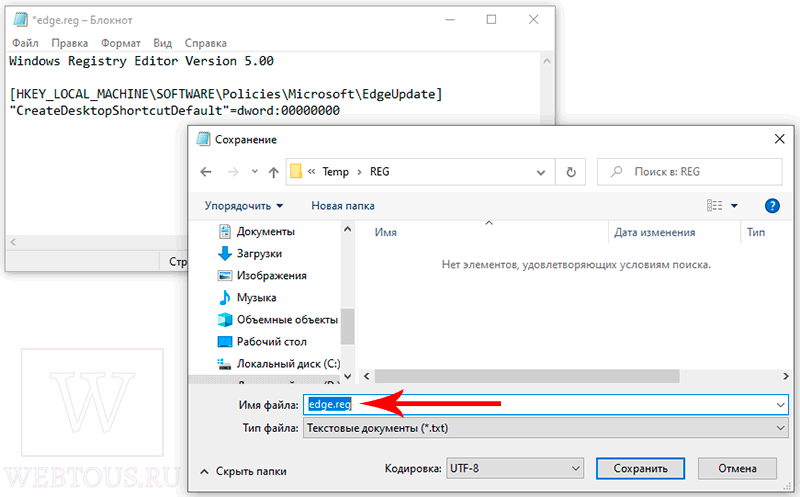Click the folder icon in the address bar
This screenshot has height=497, width=800.
pyautogui.click(x=296, y=171)
